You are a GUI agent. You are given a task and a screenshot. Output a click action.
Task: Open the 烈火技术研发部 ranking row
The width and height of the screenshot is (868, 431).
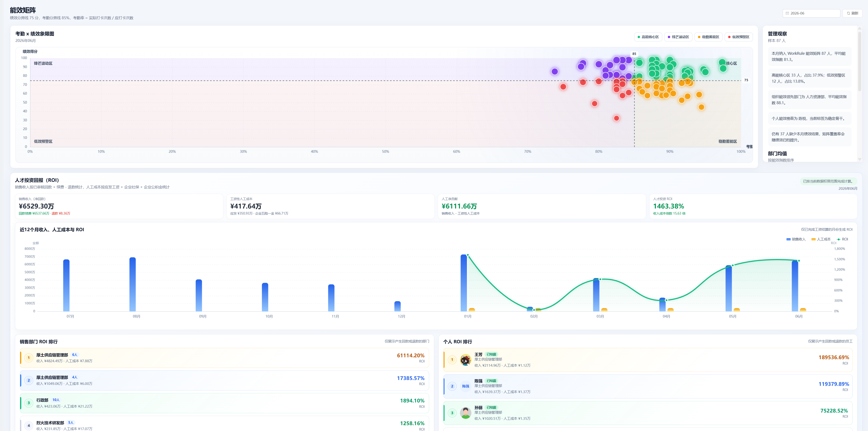point(224,424)
